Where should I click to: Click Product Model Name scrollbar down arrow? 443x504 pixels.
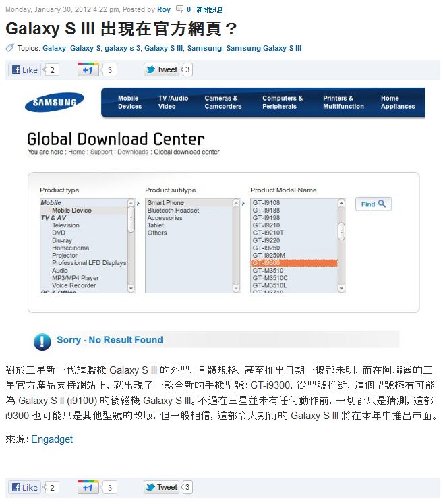pos(341,288)
